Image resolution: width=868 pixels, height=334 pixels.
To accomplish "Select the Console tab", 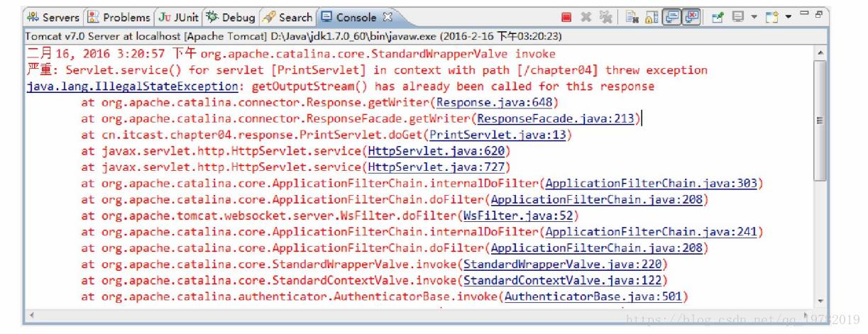I will coord(350,17).
